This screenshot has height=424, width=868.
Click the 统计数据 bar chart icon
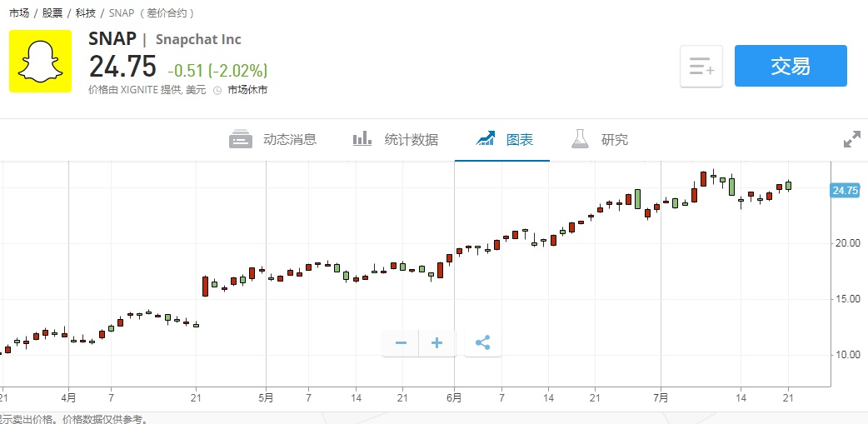pos(362,139)
